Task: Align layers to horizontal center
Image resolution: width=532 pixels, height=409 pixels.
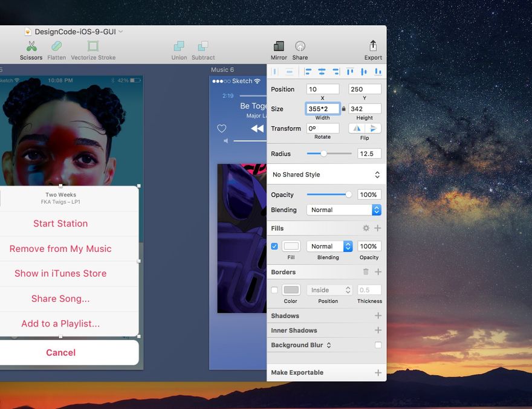Action: coord(322,71)
